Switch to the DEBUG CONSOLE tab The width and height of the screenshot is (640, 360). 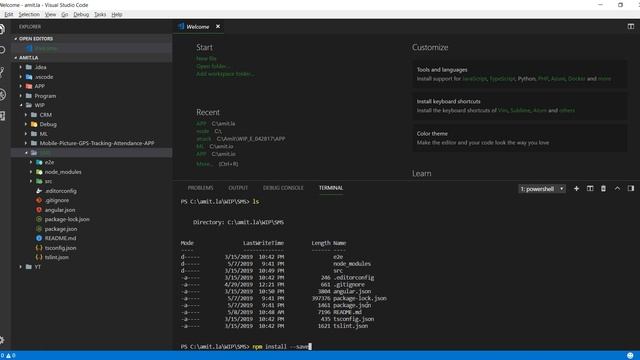[283, 188]
